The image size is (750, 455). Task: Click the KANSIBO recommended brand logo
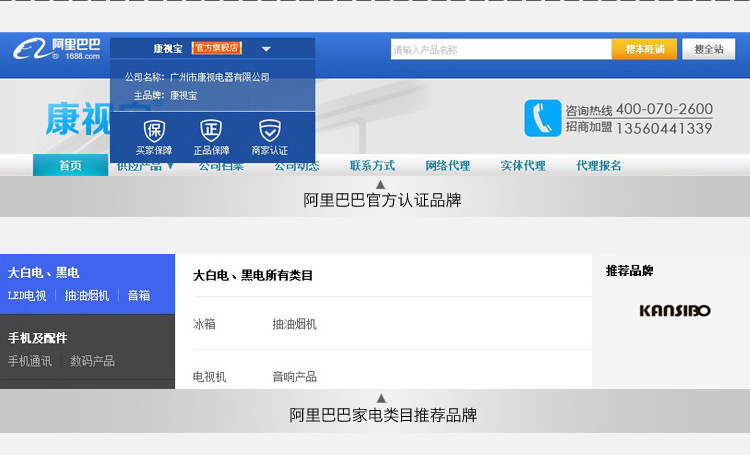point(675,311)
